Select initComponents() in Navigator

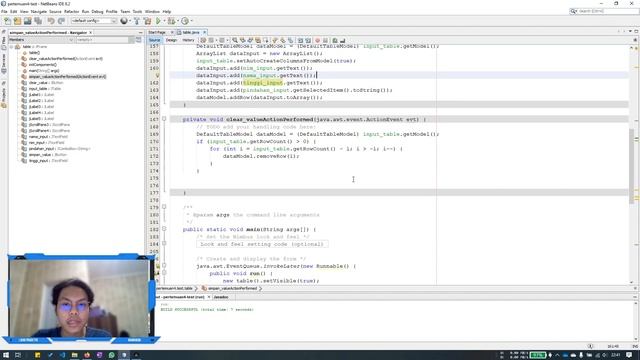[x=43, y=64]
